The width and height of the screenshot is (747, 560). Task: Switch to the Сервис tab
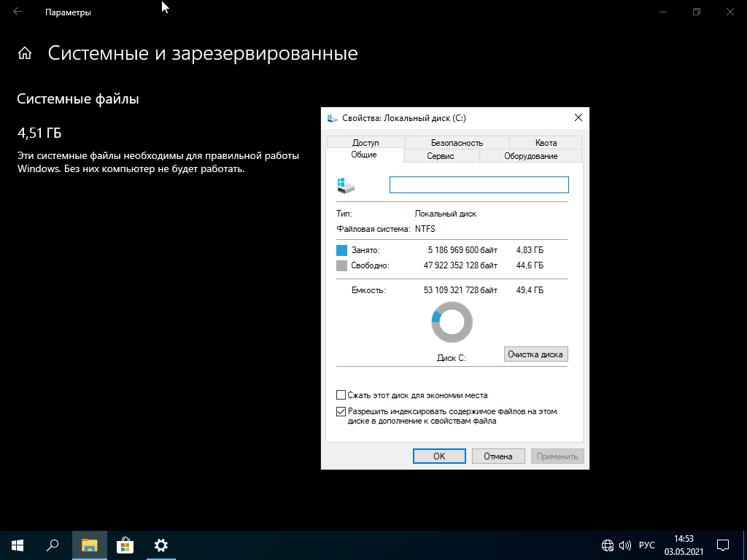point(441,156)
